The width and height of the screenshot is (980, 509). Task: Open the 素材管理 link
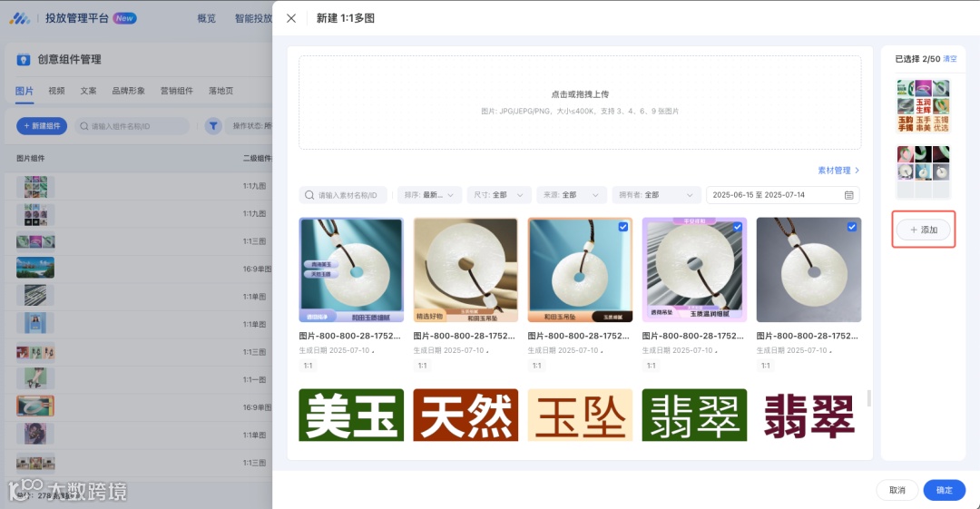[838, 170]
